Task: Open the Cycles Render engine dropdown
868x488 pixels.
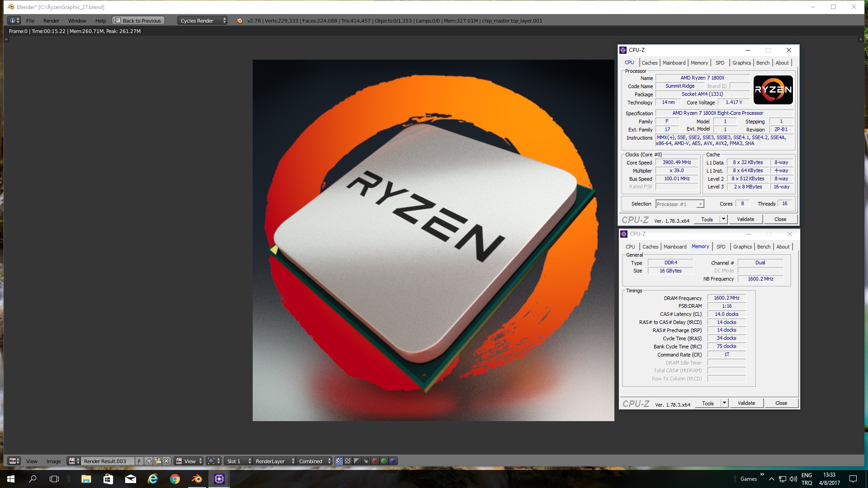Action: 202,20
